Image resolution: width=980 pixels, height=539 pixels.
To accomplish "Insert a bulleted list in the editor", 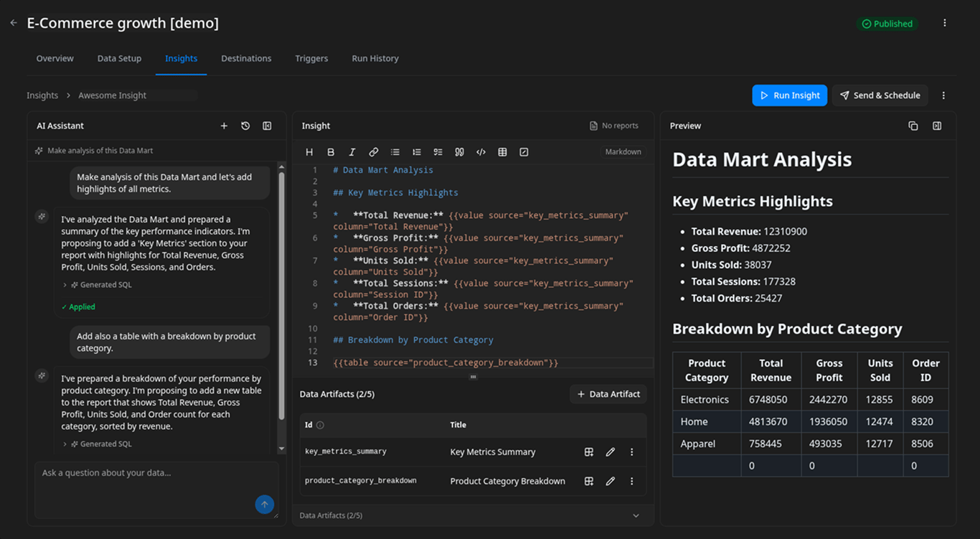I will click(x=395, y=151).
